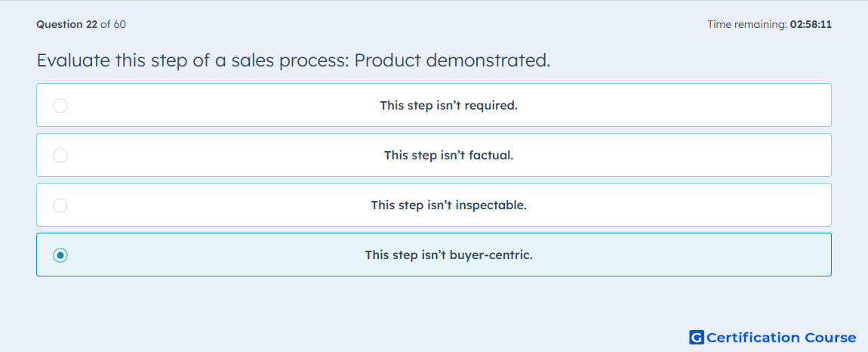Click the "This step isn't buyer-centric." answer text
This screenshot has height=352, width=868.
click(x=449, y=255)
